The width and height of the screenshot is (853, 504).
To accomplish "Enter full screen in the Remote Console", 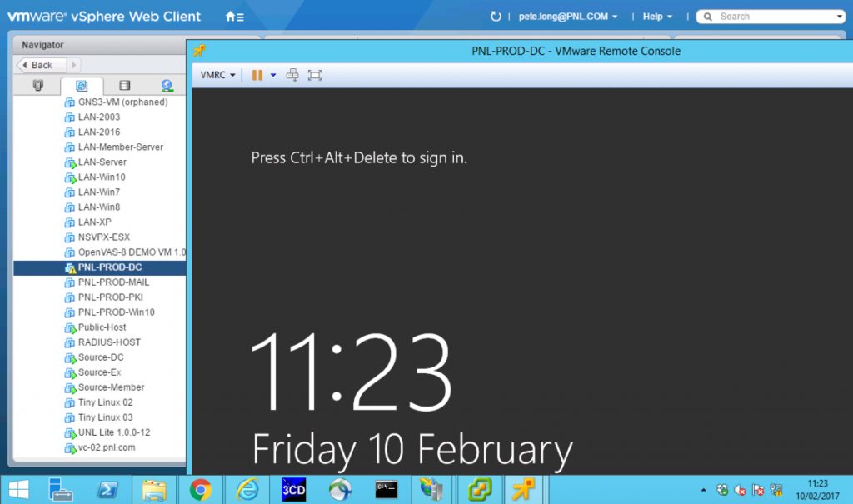I will (x=314, y=74).
